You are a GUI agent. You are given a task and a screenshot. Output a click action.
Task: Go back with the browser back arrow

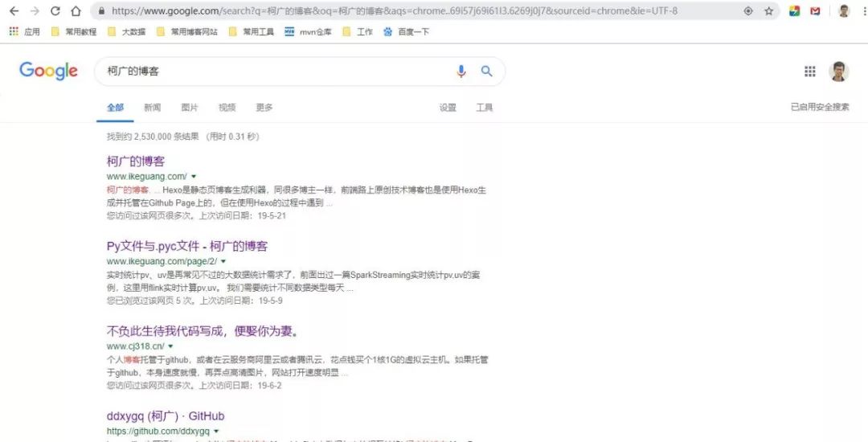(14, 11)
